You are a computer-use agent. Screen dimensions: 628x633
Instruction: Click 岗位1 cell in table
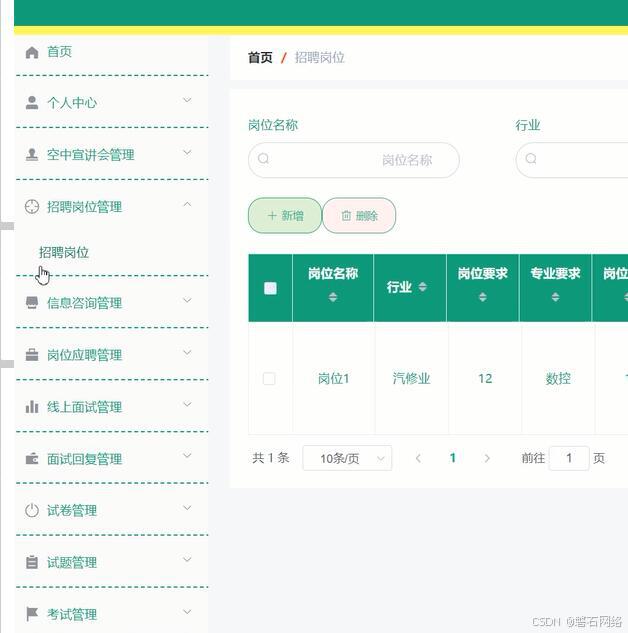333,379
